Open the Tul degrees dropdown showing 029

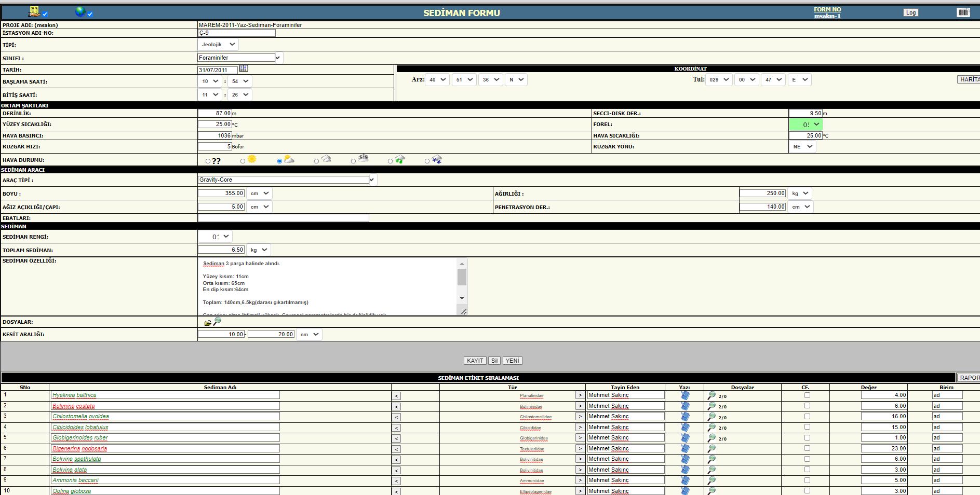[719, 79]
